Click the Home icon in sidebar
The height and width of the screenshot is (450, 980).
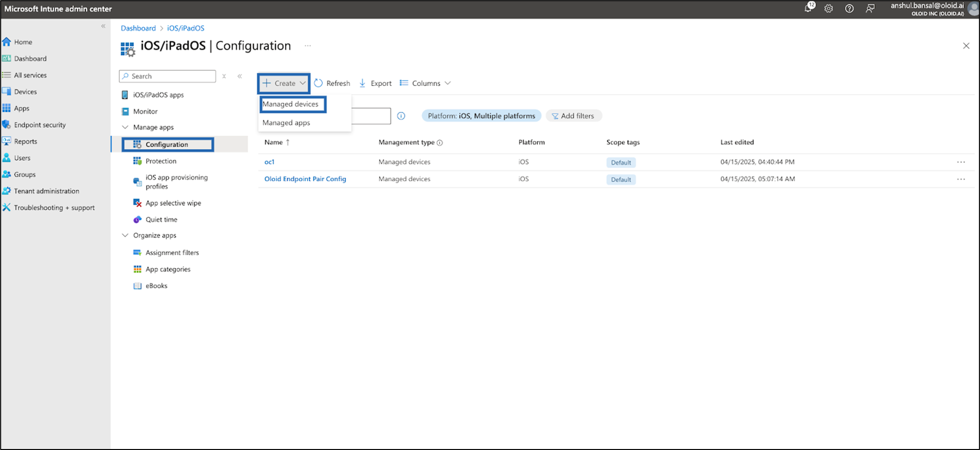pyautogui.click(x=6, y=42)
